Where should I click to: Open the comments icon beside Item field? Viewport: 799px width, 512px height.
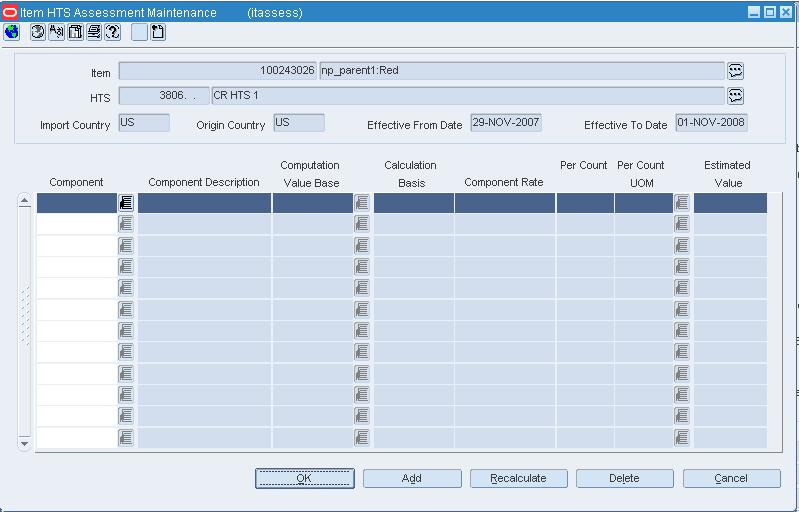click(x=735, y=71)
